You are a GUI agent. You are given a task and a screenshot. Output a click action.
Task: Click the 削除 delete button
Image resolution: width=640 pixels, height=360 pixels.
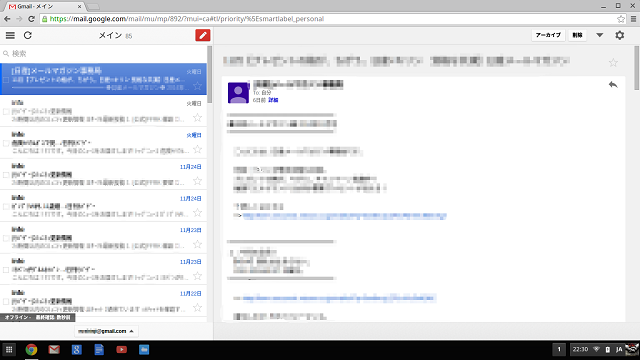point(577,36)
